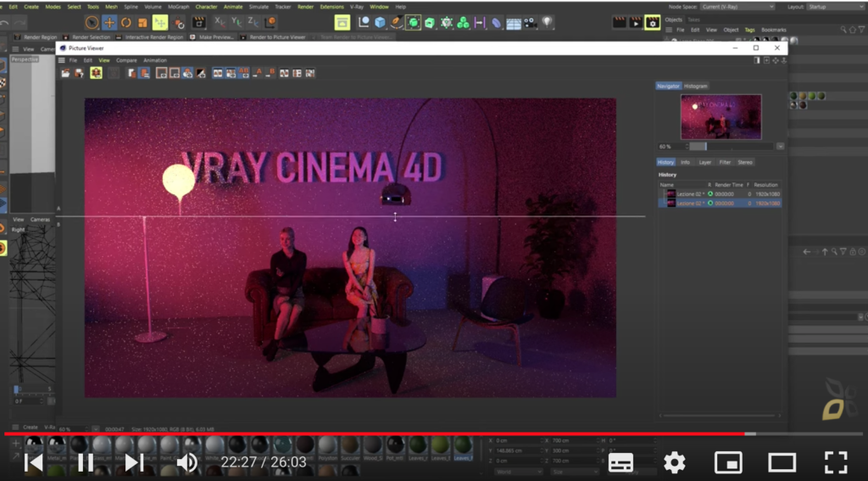Viewport: 868px width, 481px height.
Task: Click the Cube primitive icon
Action: 380,23
